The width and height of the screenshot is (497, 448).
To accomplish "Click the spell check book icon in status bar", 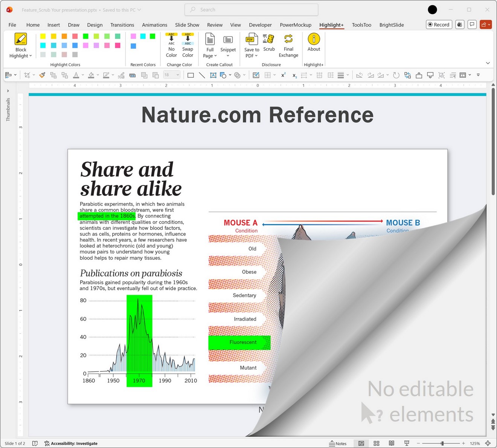I will (35, 443).
